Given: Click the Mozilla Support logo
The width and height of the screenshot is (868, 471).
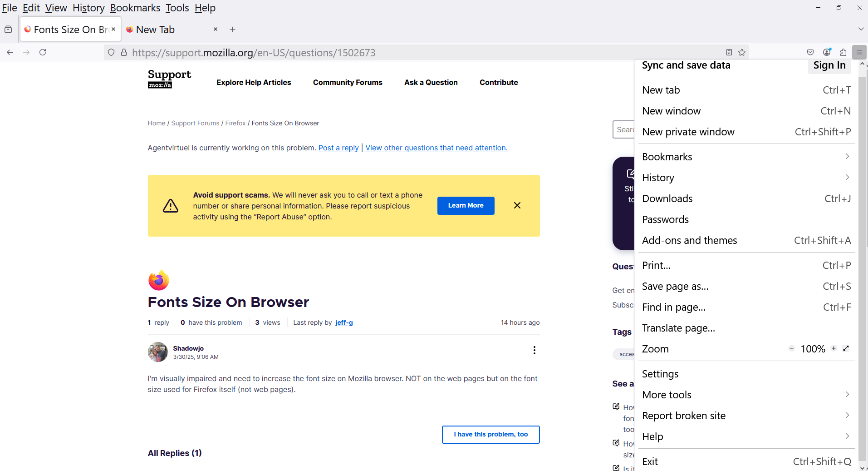Looking at the screenshot, I should point(169,78).
